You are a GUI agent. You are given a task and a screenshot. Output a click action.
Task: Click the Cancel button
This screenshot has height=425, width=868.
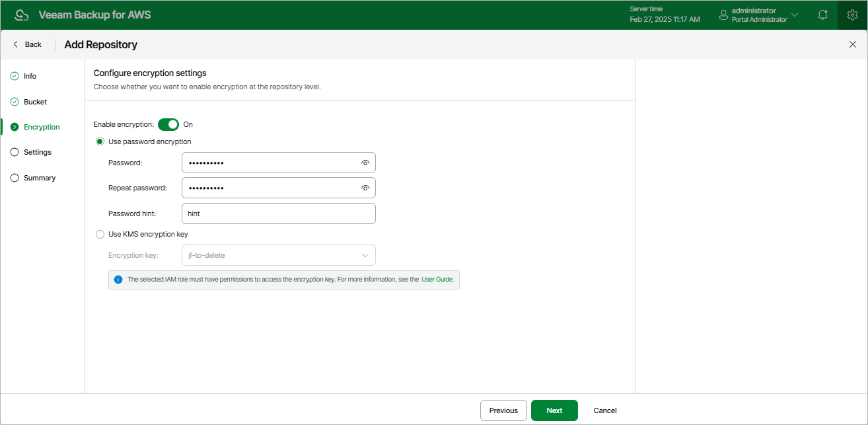tap(605, 410)
